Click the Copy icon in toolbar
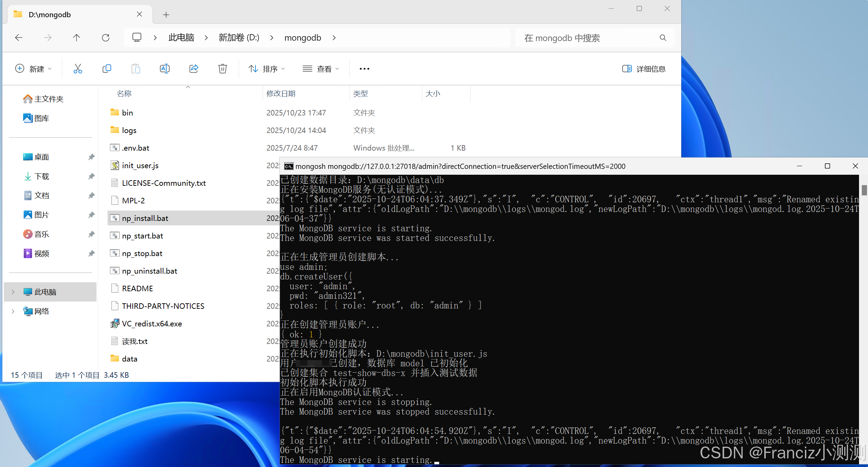Screen dimensions: 868x467 [107, 69]
